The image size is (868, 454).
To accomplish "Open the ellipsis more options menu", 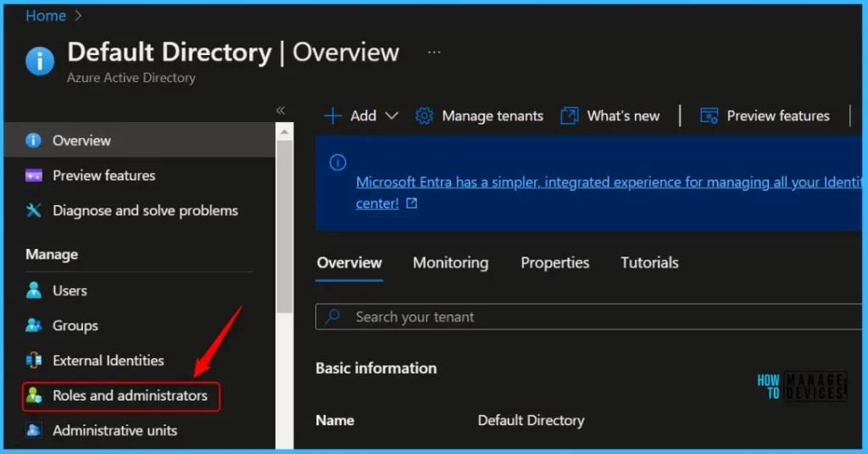I will (434, 52).
